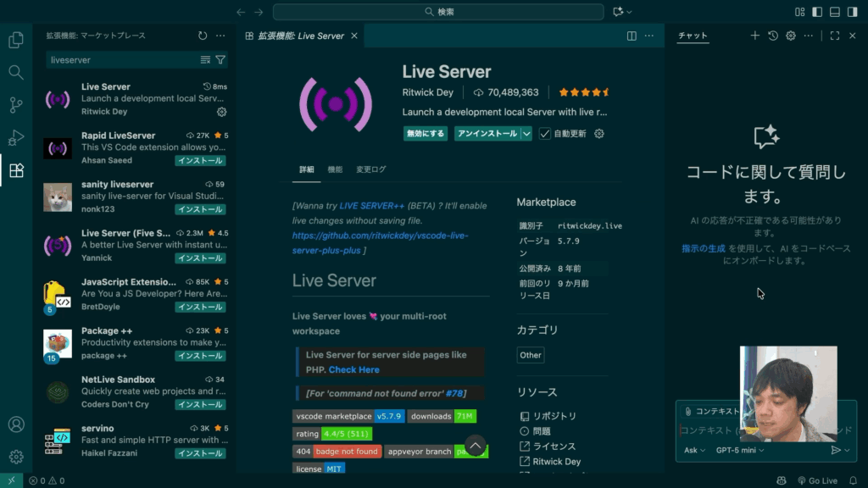This screenshot has width=868, height=488.
Task: Open the Run and Debug view
Action: pos(15,138)
